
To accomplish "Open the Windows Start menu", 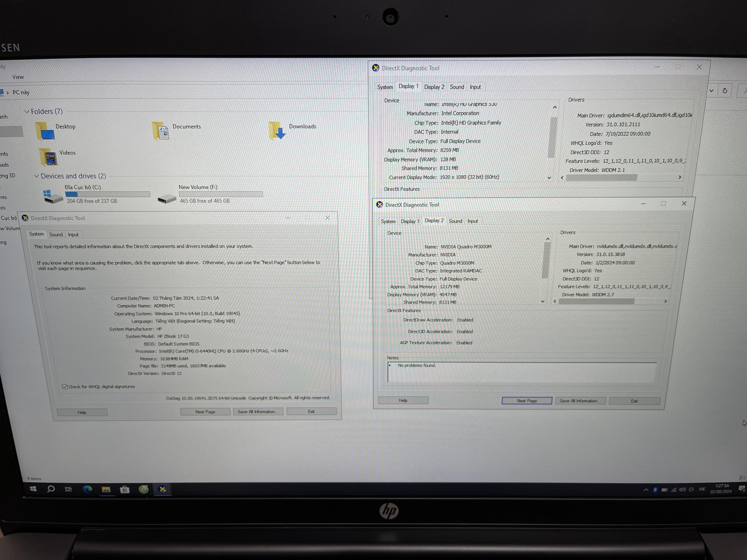I will click(x=33, y=489).
